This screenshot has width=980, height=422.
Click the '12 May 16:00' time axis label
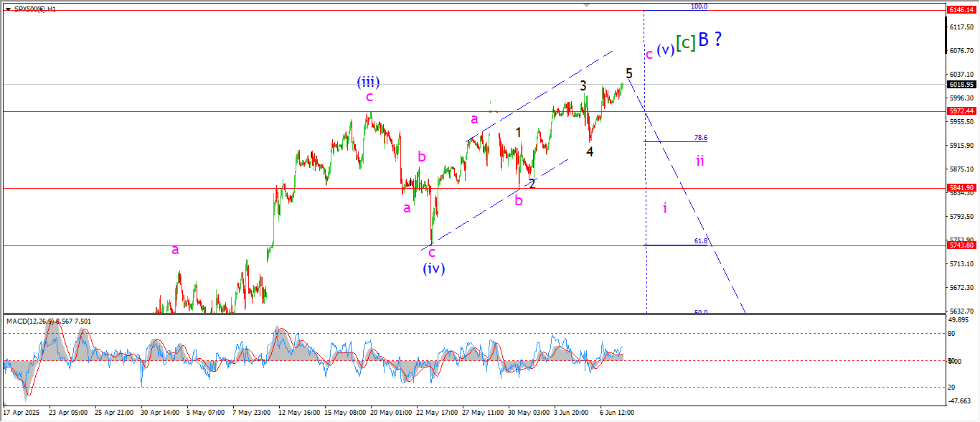pos(299,413)
